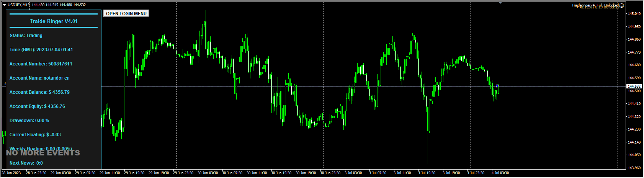Image resolution: width=644 pixels, height=178 pixels.
Task: Click the 3 Jul 15:30 time axis label
Action: coord(427,173)
